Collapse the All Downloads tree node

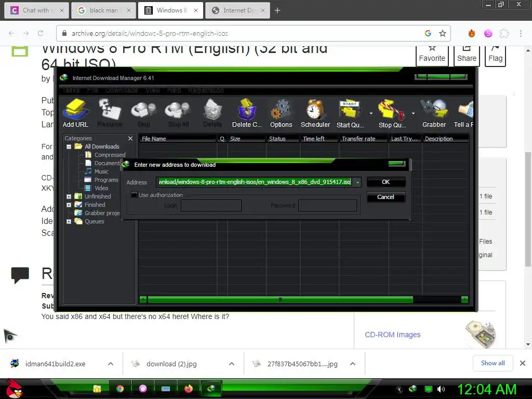pos(69,147)
